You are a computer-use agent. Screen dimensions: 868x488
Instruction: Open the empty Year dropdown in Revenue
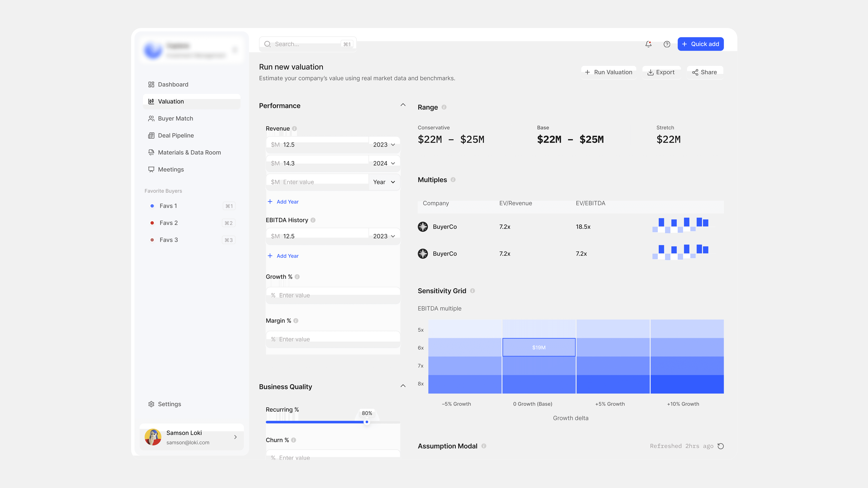pos(384,182)
